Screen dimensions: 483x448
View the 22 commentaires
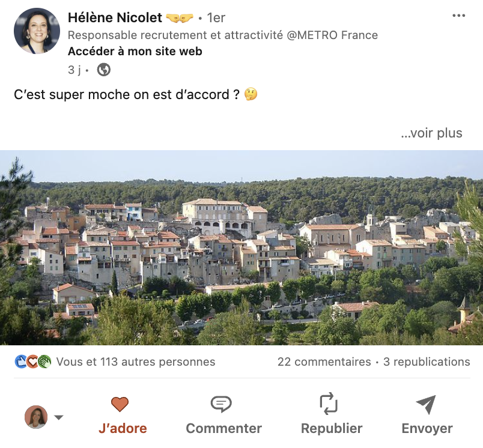click(324, 362)
